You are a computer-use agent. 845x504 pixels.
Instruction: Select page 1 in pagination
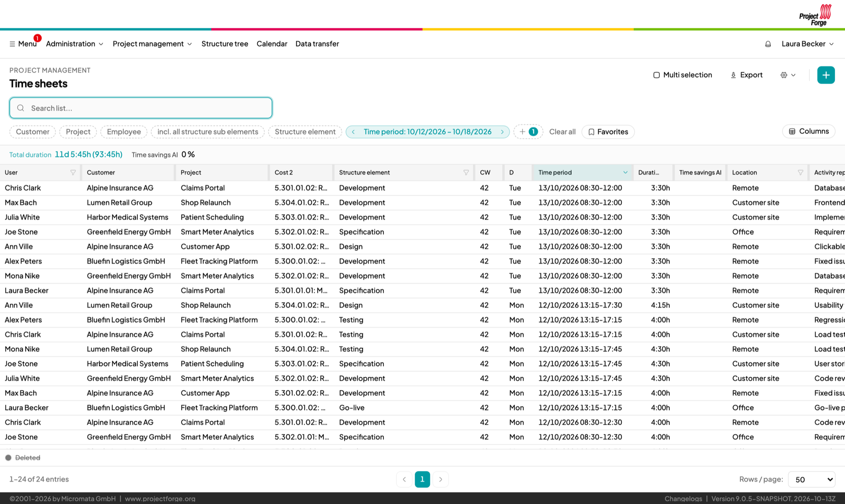[422, 479]
